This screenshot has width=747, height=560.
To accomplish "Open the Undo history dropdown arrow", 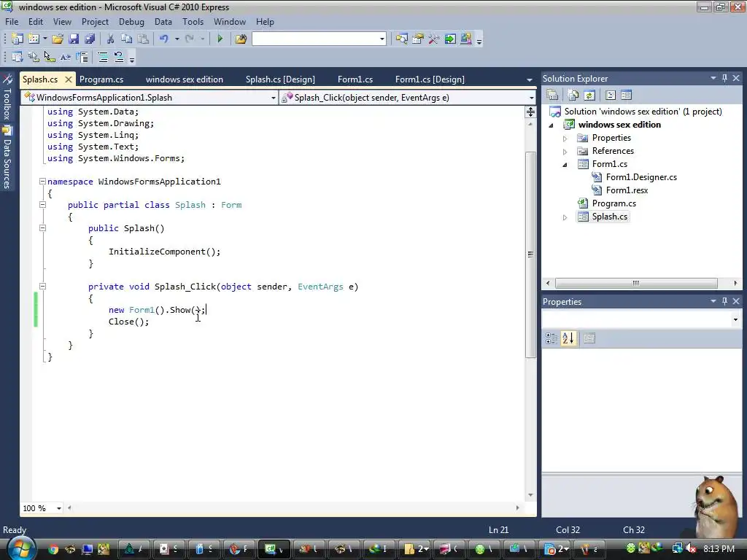I will (x=177, y=39).
